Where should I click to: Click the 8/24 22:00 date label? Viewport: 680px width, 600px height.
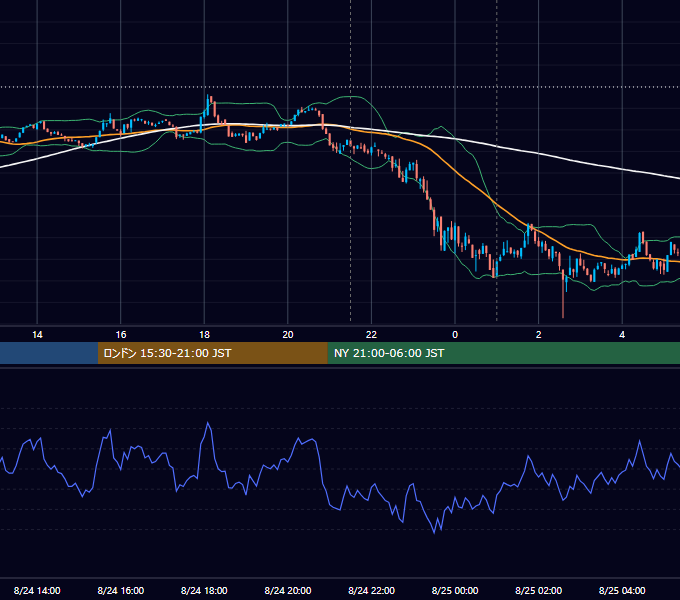[371, 590]
